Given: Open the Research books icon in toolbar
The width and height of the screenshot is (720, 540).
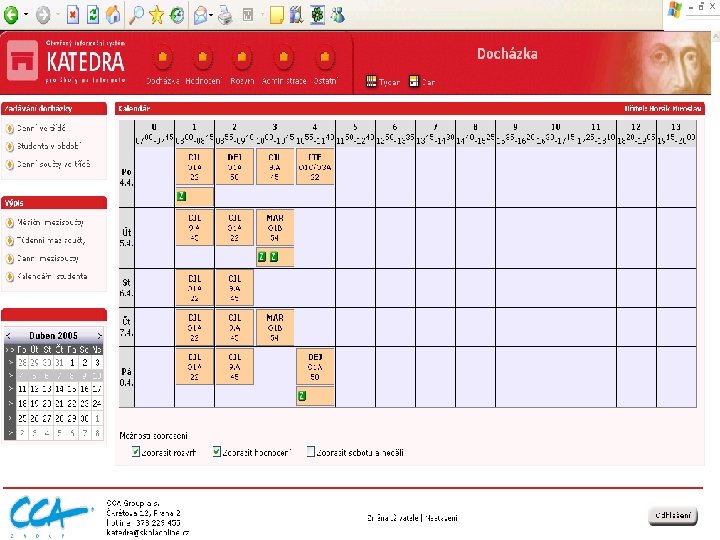Looking at the screenshot, I should click(297, 15).
